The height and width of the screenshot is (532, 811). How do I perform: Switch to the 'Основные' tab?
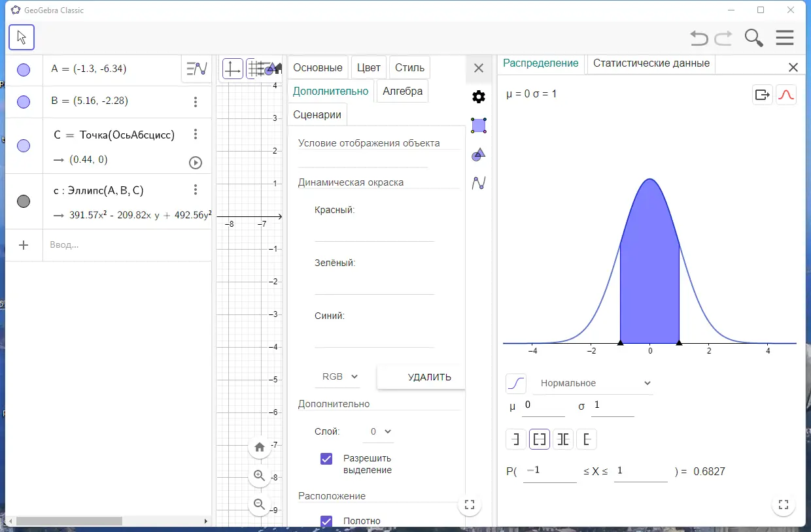coord(318,67)
